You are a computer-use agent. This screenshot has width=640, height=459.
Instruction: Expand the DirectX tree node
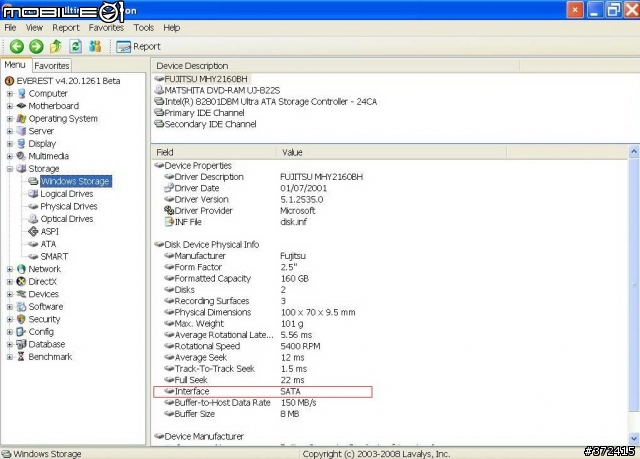click(x=10, y=282)
